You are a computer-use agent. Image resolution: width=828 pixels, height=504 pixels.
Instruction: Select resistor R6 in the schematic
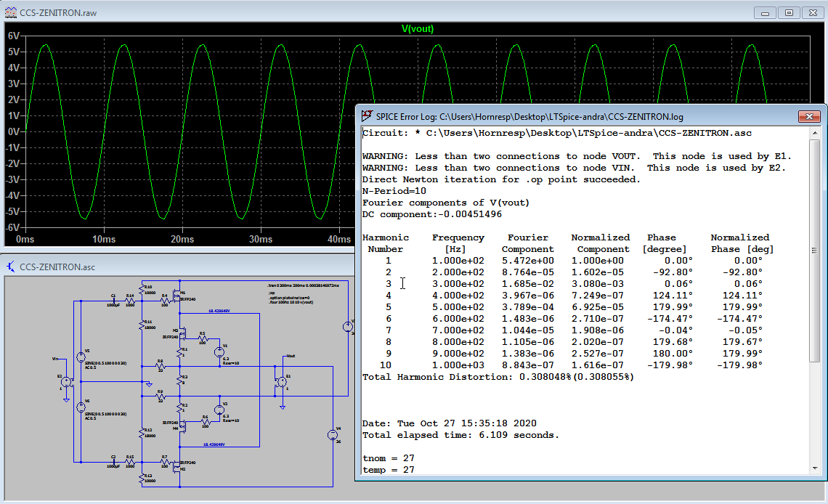tap(206, 421)
